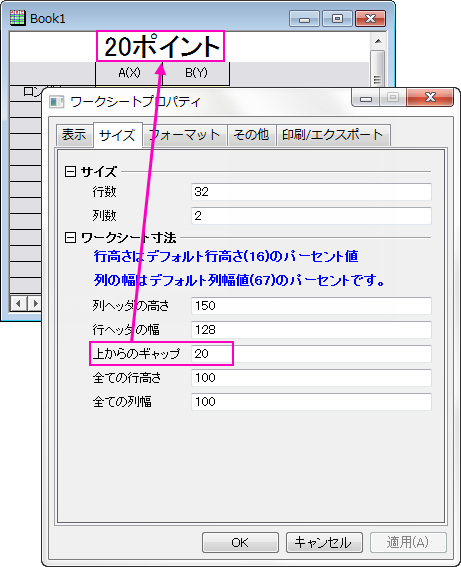461x567 pixels.
Task: Click the 列ヘッダの高さ input field
Action: coord(311,306)
